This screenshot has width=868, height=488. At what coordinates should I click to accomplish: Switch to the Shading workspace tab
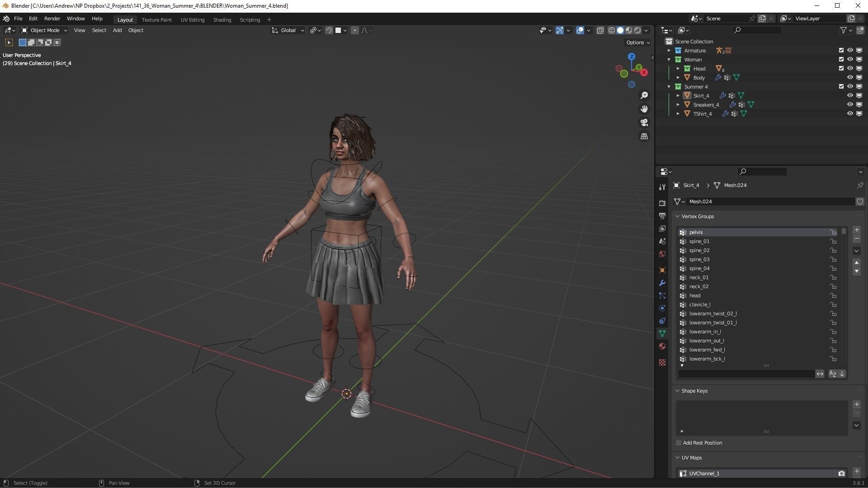(x=222, y=20)
